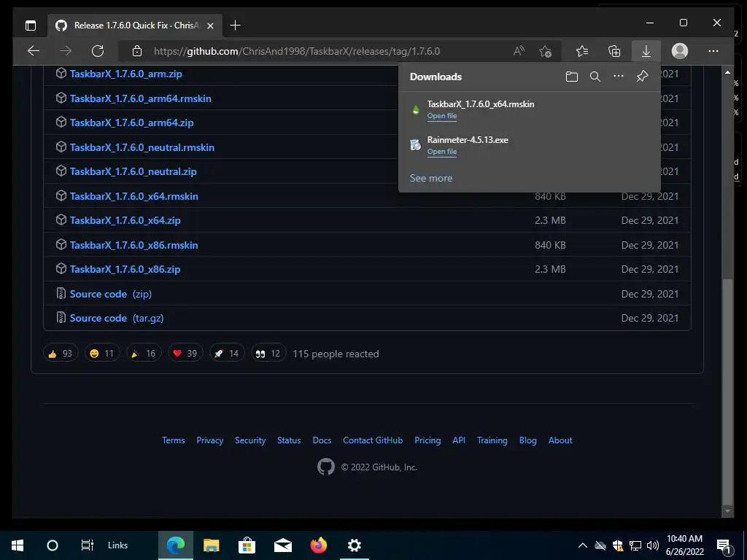Open Read aloud icon in address bar
The height and width of the screenshot is (560, 747).
[519, 51]
